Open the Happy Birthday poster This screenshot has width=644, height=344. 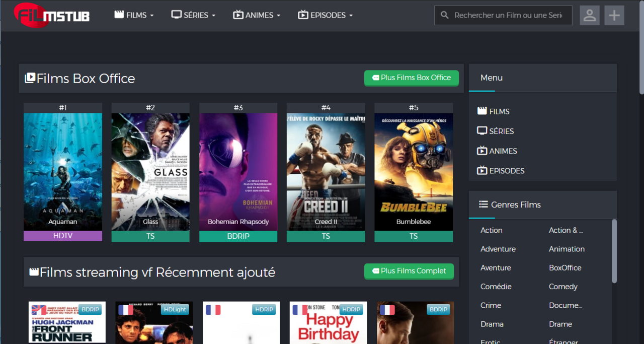point(329,323)
